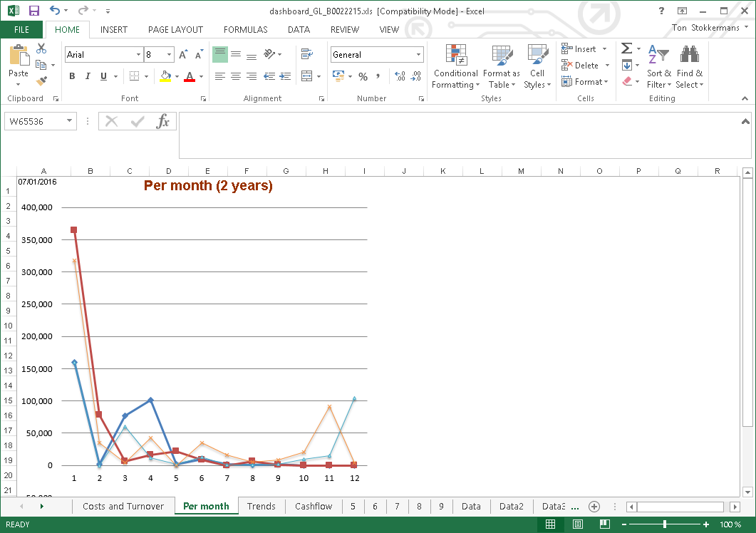Click the Paste clipboard icon
This screenshot has height=533, width=756.
[x=19, y=55]
